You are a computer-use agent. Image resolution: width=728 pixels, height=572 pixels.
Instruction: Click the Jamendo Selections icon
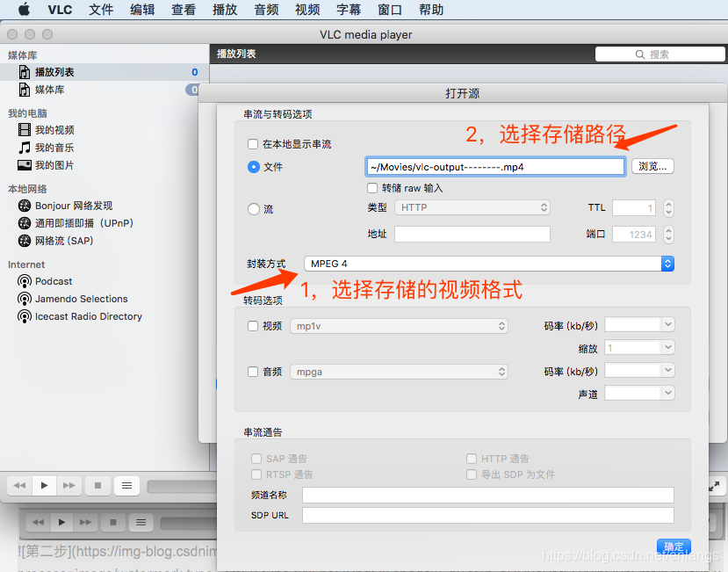pyautogui.click(x=24, y=299)
